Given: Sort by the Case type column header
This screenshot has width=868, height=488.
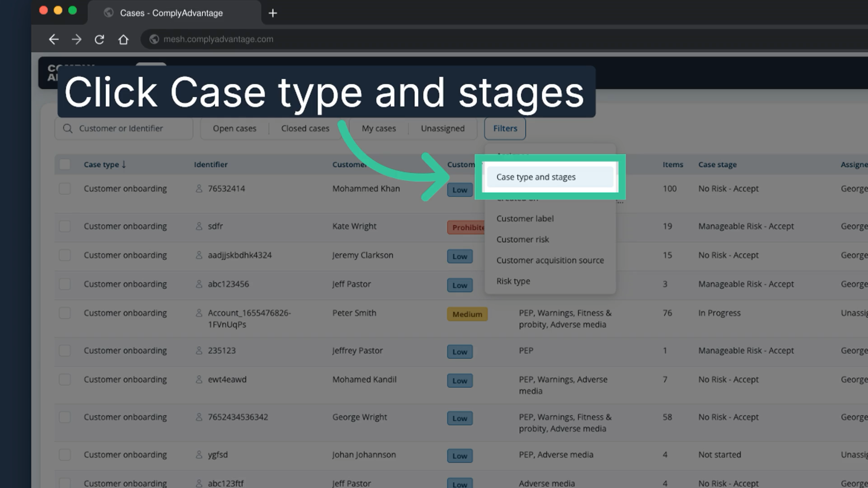Looking at the screenshot, I should 105,164.
